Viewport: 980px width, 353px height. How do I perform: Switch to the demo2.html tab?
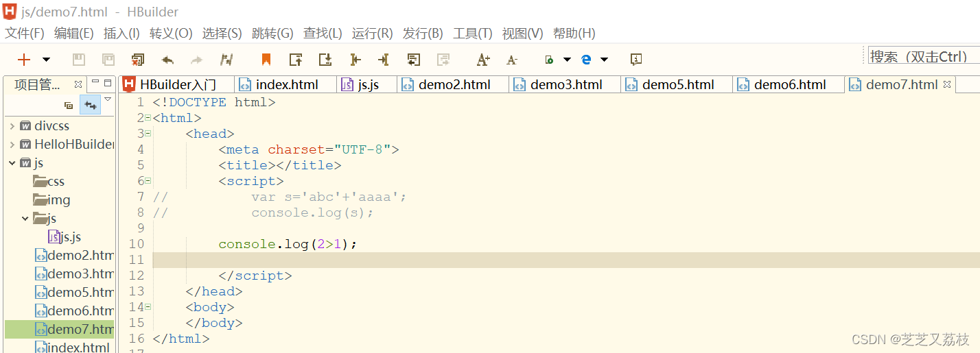(454, 84)
